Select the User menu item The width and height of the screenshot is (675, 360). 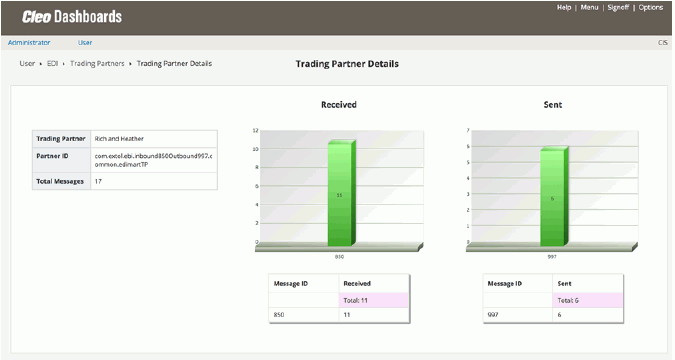(85, 43)
